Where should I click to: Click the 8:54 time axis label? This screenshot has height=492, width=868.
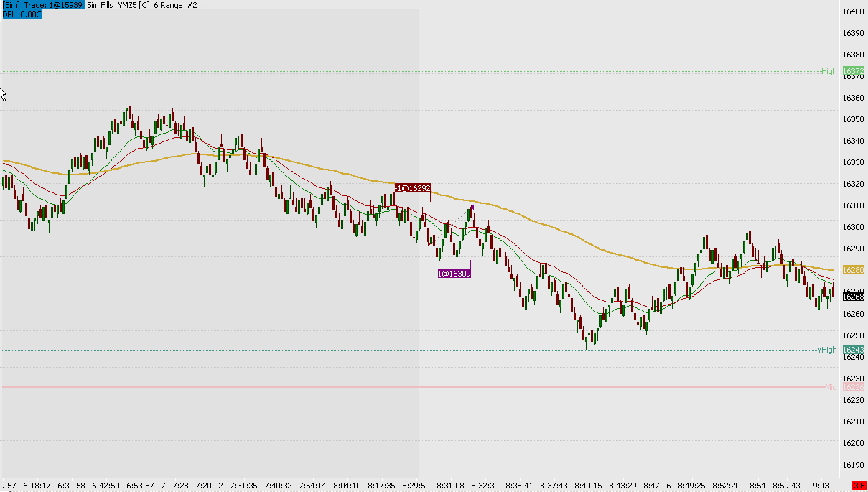click(757, 486)
